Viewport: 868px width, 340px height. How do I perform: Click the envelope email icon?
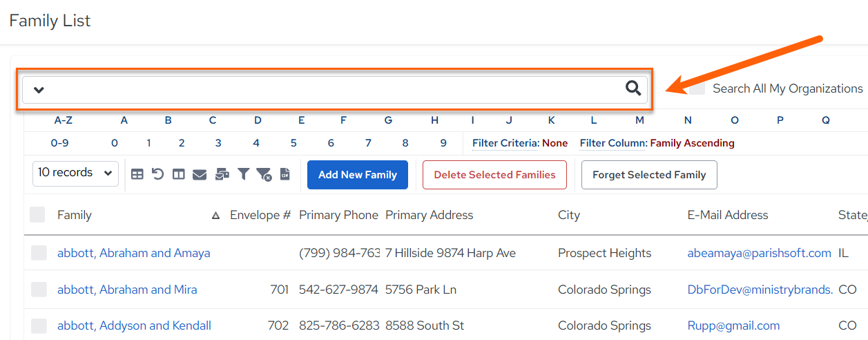pos(200,175)
